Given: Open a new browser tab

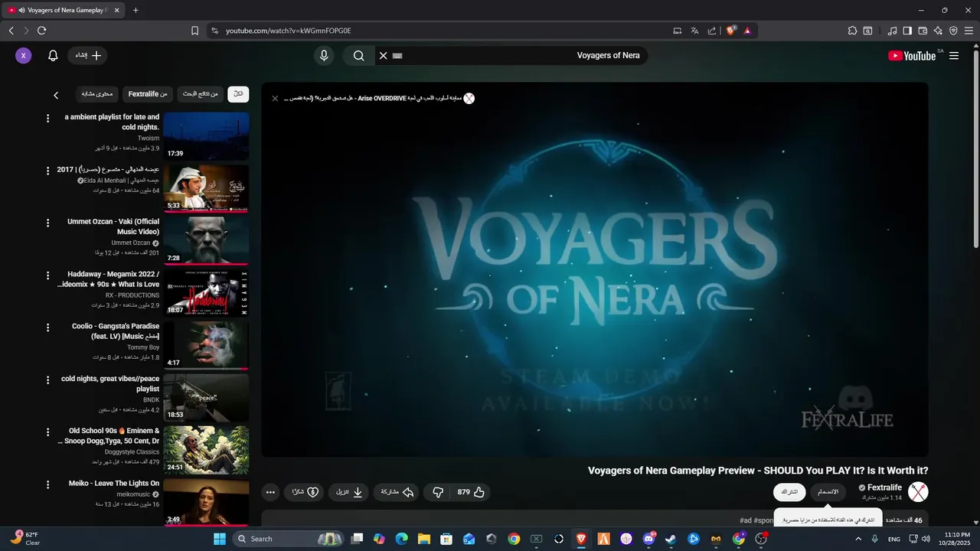Looking at the screenshot, I should click(136, 10).
